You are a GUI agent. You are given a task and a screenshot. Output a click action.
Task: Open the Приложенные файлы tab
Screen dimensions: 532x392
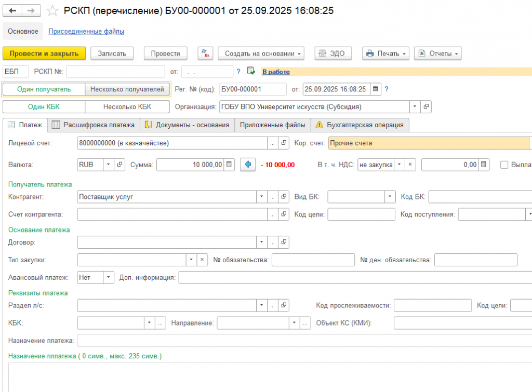tap(273, 125)
